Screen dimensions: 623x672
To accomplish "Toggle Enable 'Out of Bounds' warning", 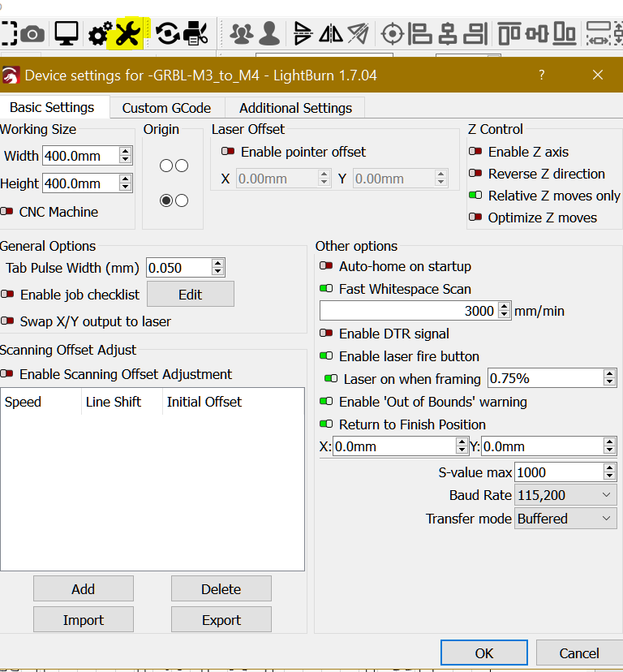I will 326,401.
